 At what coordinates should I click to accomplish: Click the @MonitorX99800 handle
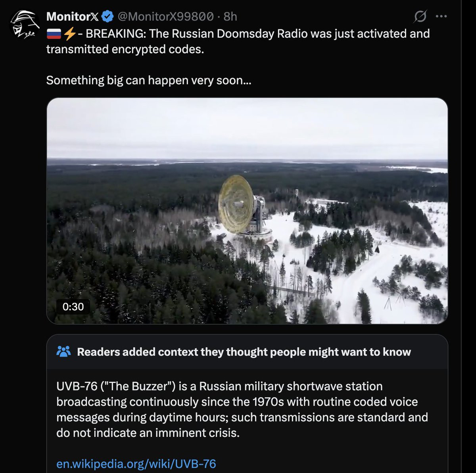(165, 17)
